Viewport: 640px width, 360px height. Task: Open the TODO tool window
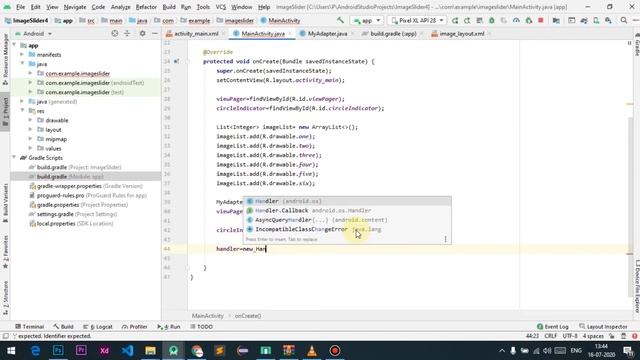click(201, 327)
